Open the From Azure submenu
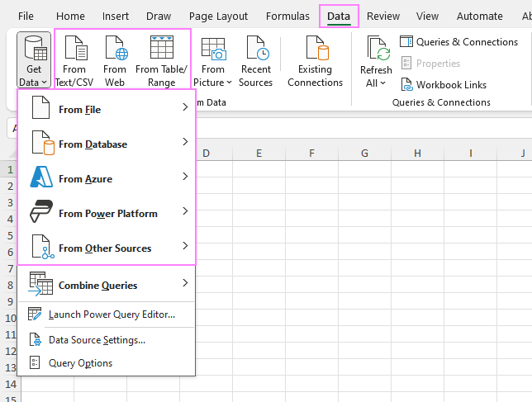This screenshot has width=532, height=402. click(106, 178)
